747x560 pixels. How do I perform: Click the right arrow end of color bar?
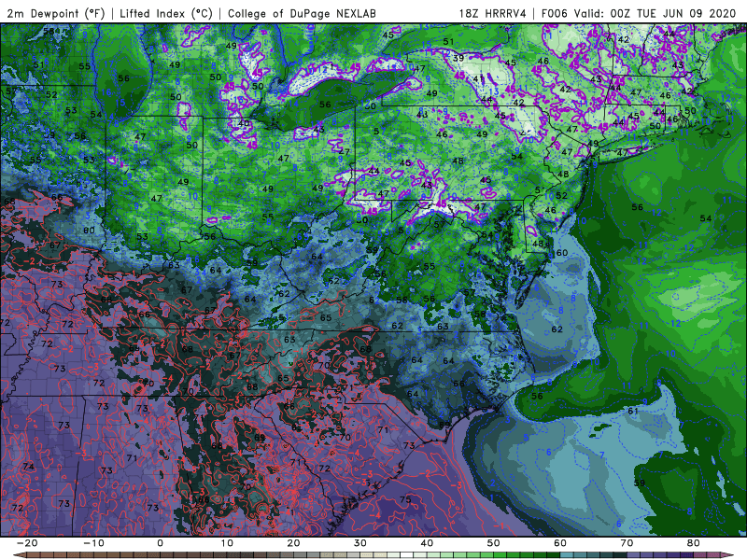click(x=729, y=555)
